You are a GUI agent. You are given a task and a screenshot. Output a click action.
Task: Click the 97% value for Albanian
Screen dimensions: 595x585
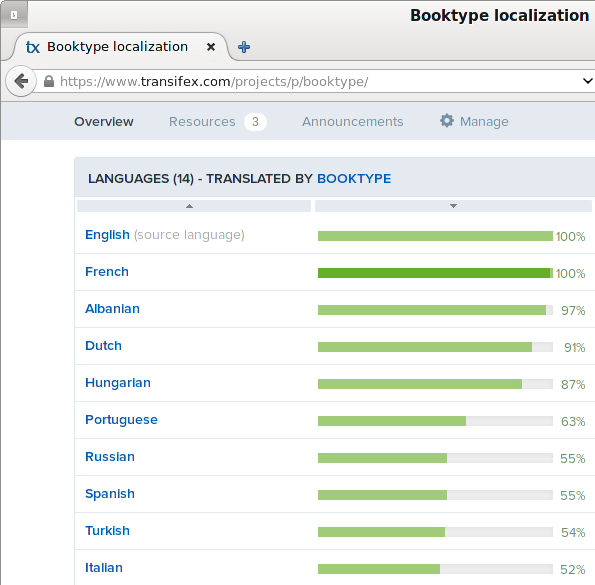point(573,311)
